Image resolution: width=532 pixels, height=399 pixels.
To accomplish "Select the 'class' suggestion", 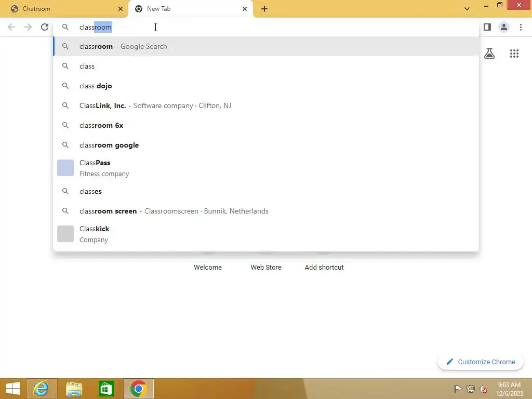I will point(266,66).
